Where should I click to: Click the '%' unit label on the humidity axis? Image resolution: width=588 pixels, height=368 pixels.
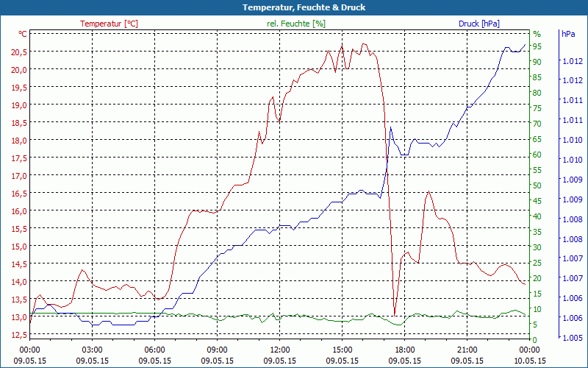pos(537,34)
